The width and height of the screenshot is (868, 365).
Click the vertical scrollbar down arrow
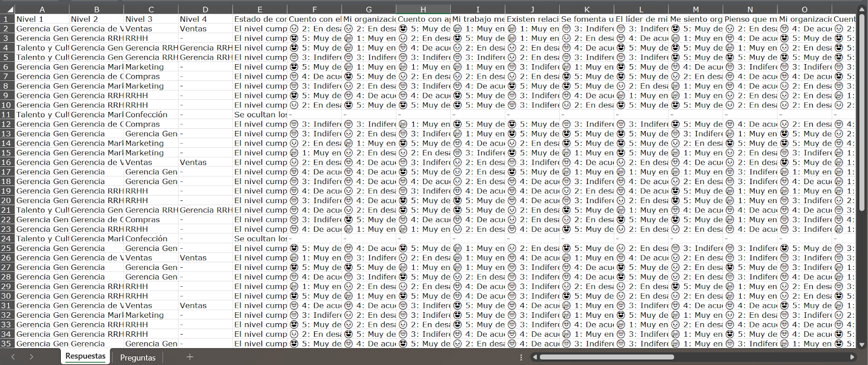tap(861, 344)
